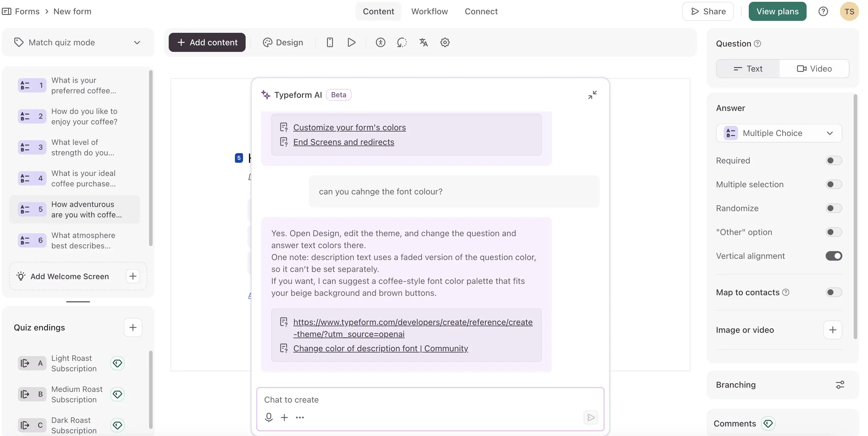The image size is (868, 436).
Task: Expand the Match quiz mode dropdown
Action: pyautogui.click(x=78, y=42)
